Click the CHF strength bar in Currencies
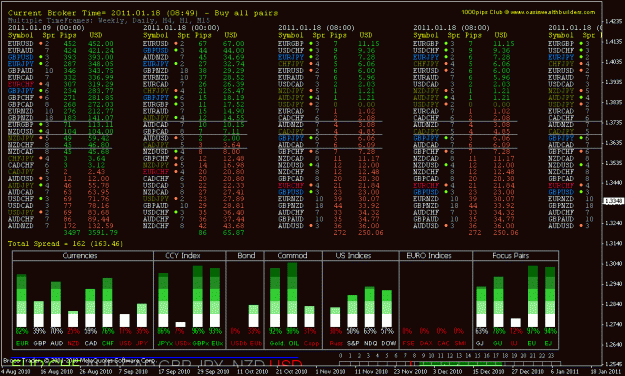 pyautogui.click(x=107, y=303)
